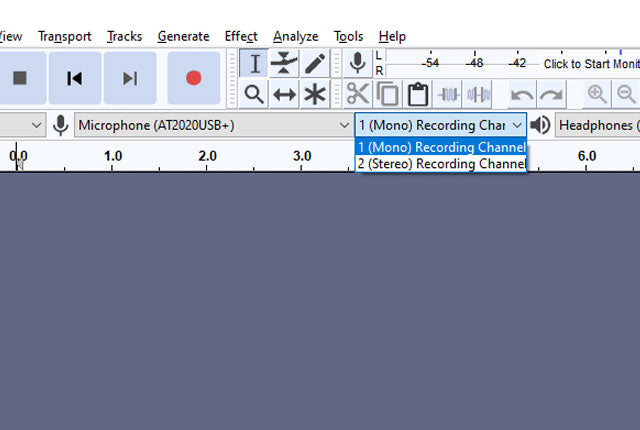Image resolution: width=640 pixels, height=430 pixels.
Task: Click to Start Monitoring on the recording meter
Action: 590,63
